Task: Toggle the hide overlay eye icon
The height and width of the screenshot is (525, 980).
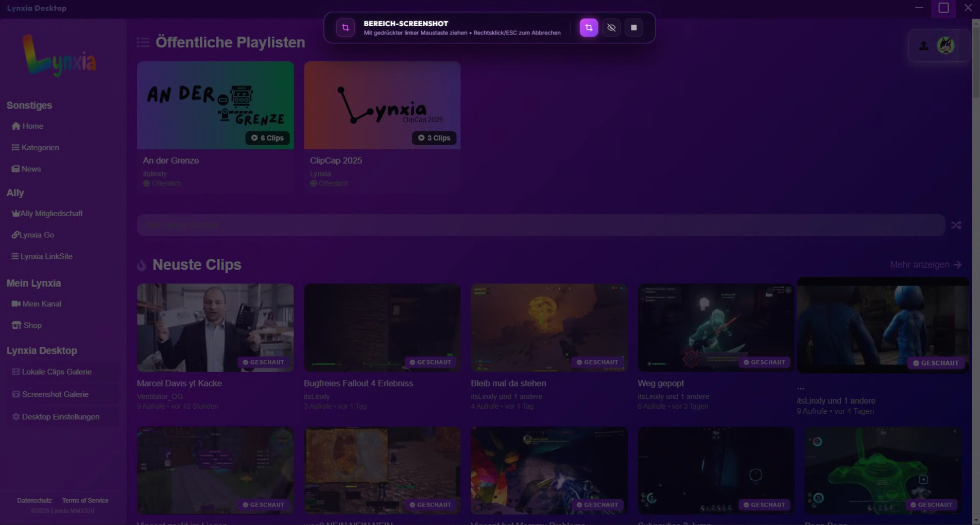Action: click(x=611, y=28)
